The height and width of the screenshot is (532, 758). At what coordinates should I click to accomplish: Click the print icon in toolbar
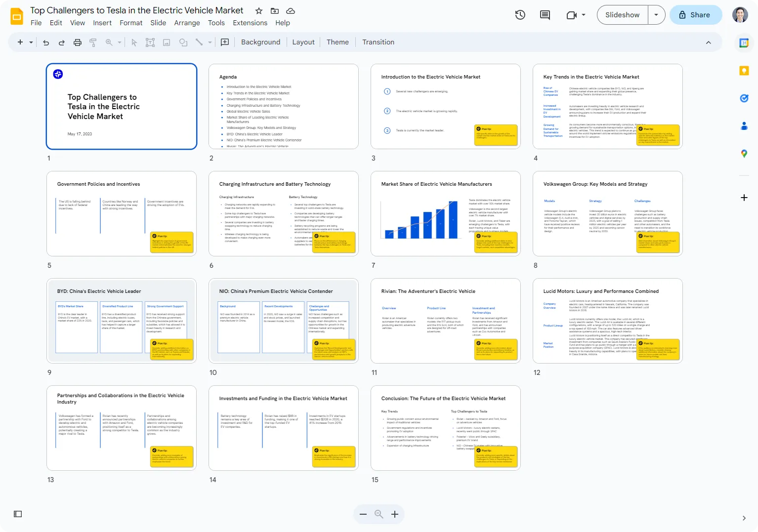pyautogui.click(x=78, y=42)
